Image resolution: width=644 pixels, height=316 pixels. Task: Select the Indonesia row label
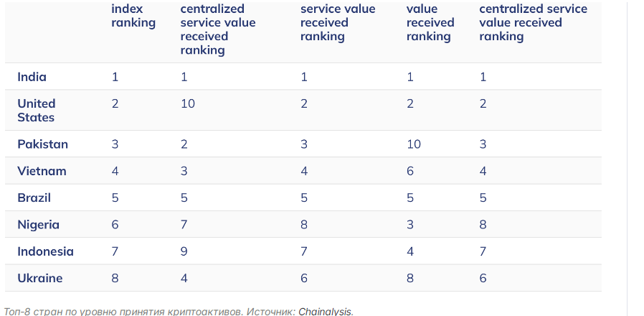pyautogui.click(x=45, y=251)
